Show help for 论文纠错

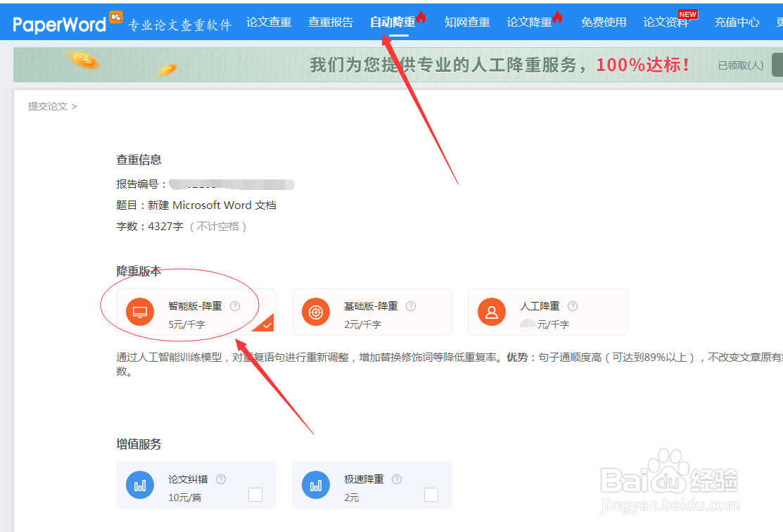[x=221, y=479]
